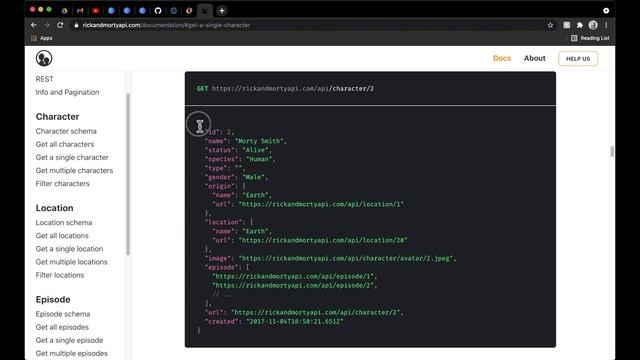Viewport: 640px width, 360px height.
Task: Click the GET character/2 request URL
Action: 293,89
